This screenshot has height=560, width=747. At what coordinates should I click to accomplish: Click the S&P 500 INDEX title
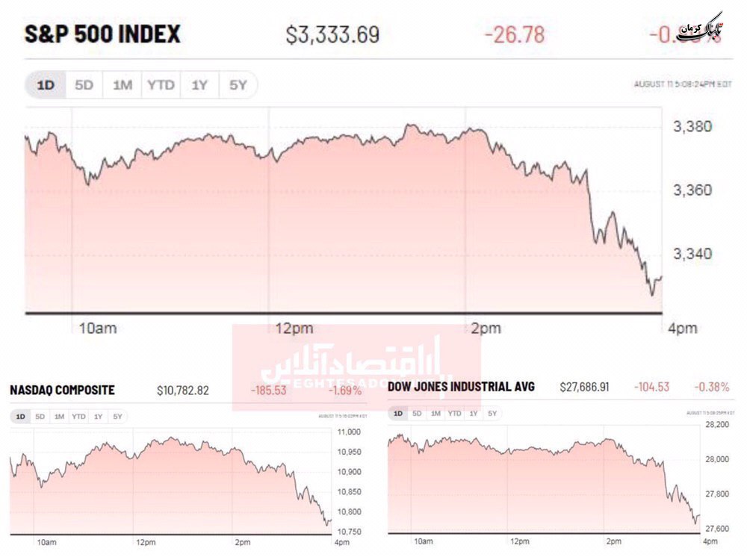point(102,35)
